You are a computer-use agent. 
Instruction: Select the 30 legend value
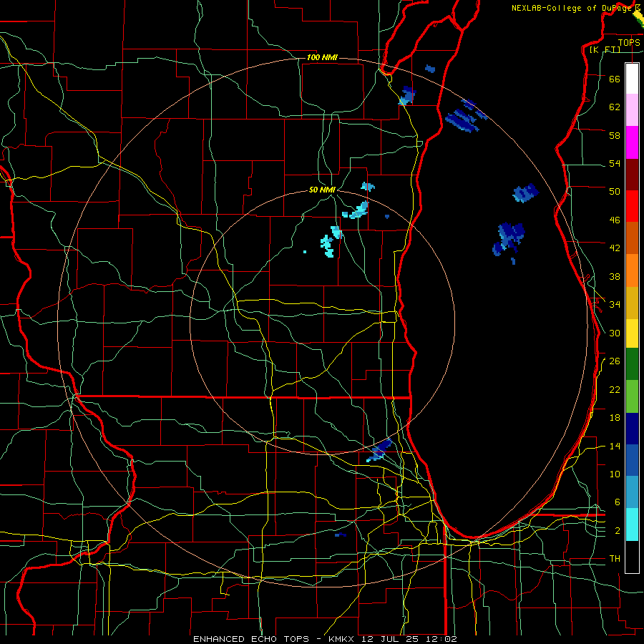tap(615, 333)
